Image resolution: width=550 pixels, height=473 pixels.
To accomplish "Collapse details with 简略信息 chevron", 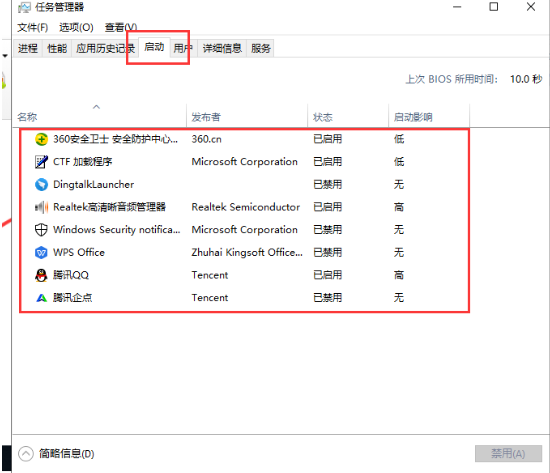I will tap(26, 454).
